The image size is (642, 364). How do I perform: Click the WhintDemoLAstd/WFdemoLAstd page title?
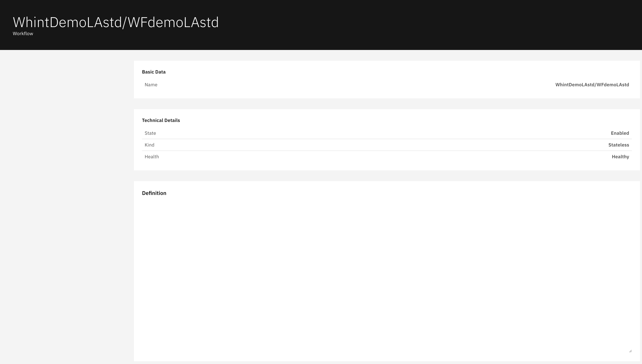(x=116, y=22)
